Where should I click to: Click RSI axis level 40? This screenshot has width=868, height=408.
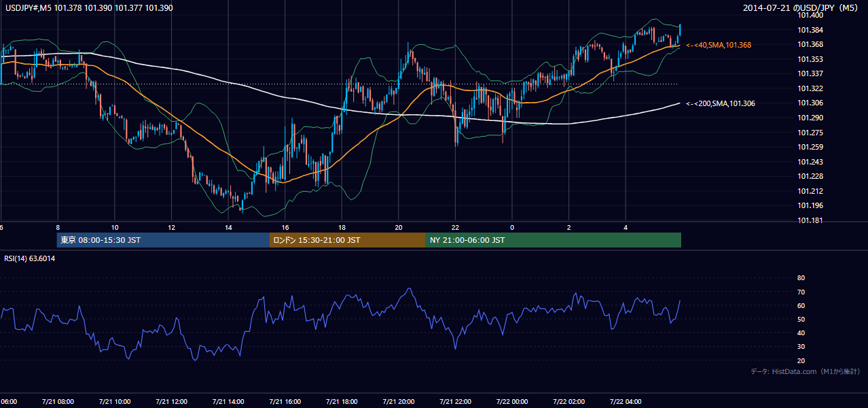click(x=801, y=333)
